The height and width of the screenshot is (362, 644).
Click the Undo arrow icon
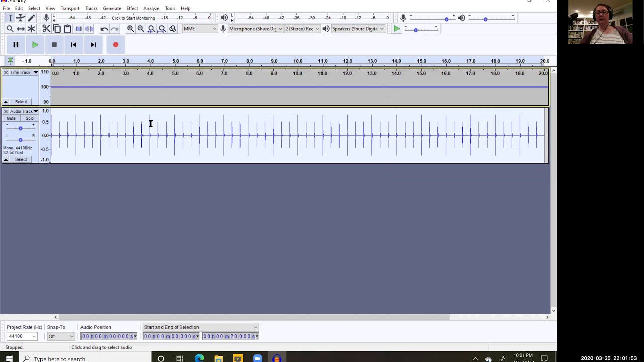104,29
